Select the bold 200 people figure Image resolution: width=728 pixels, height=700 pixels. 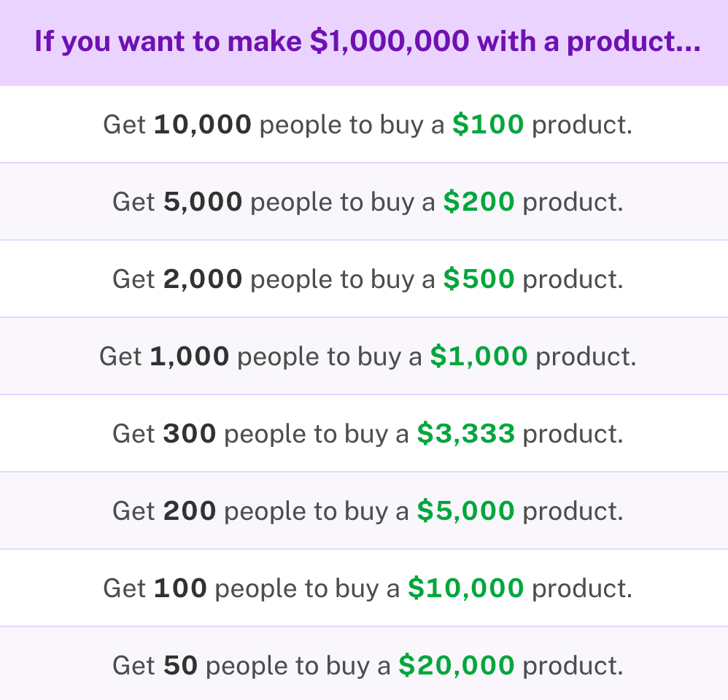tap(190, 511)
